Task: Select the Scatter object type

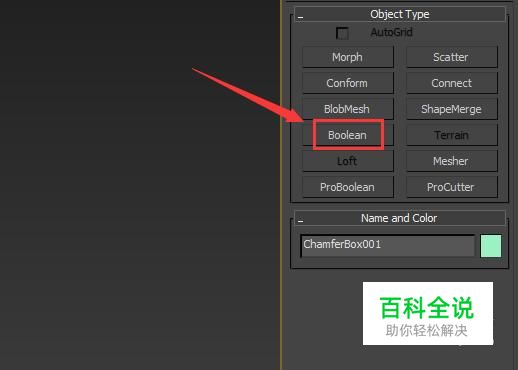Action: (452, 57)
